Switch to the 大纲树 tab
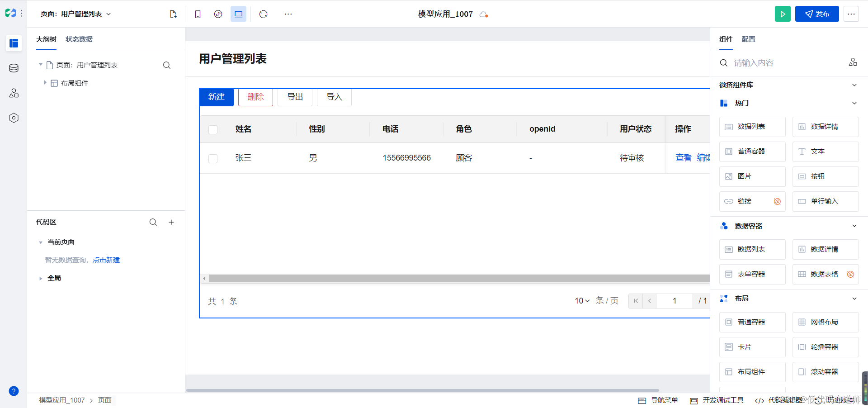868x408 pixels. pyautogui.click(x=46, y=39)
